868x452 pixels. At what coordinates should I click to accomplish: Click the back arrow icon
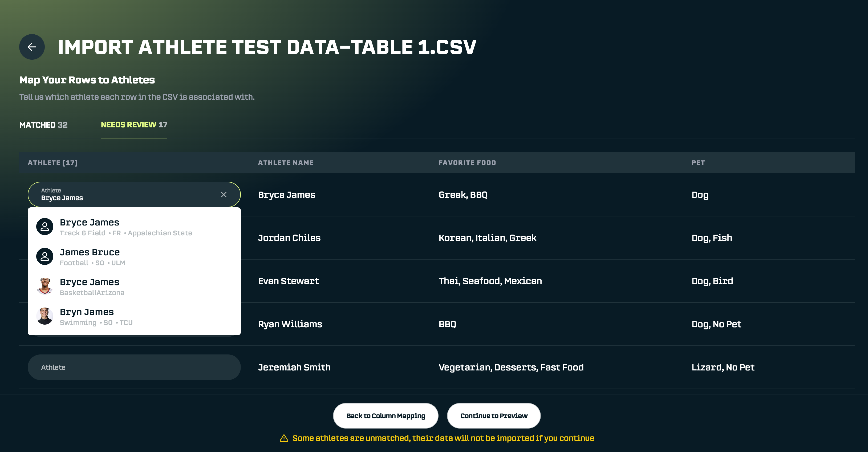pos(32,47)
